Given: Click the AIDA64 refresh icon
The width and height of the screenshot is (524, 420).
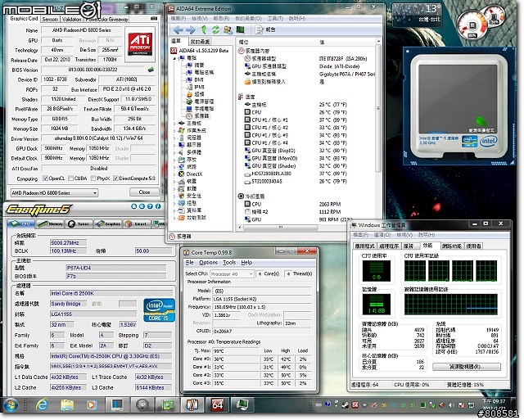Looking at the screenshot, I should (215, 30).
